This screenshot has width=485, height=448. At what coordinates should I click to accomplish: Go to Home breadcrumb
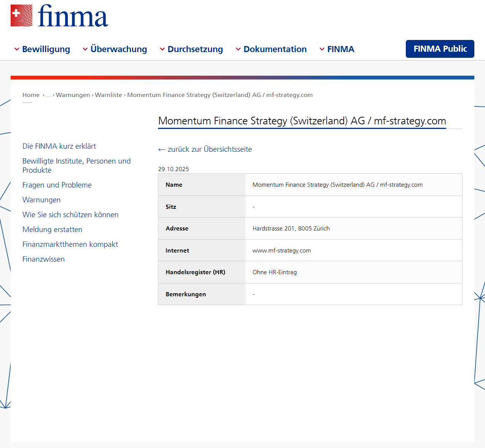31,95
